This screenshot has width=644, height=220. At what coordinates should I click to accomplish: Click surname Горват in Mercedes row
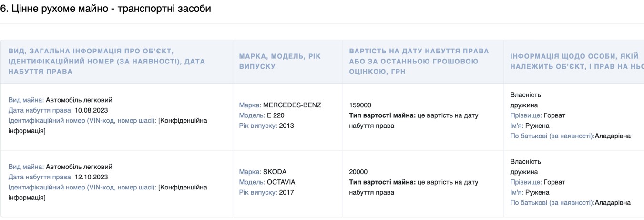point(554,115)
